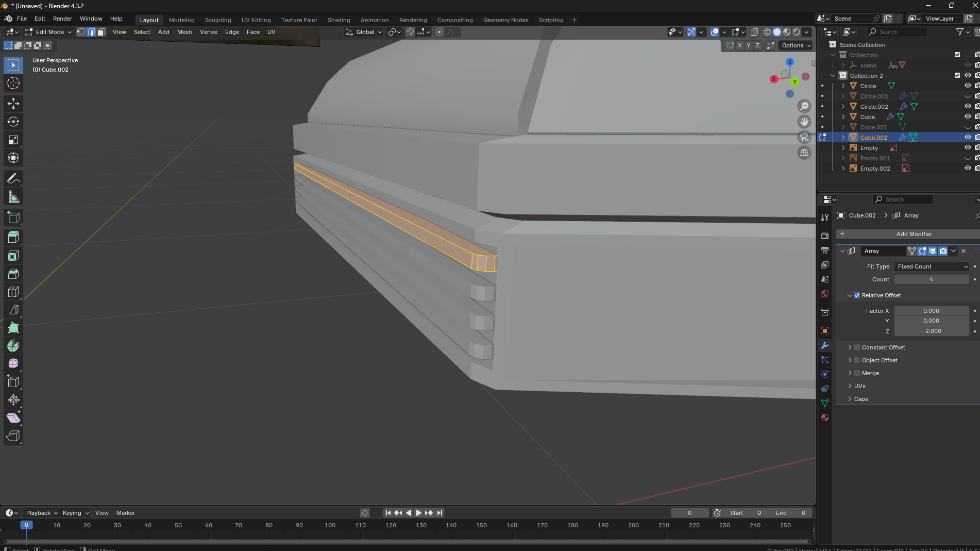980x551 pixels.
Task: Uncheck Collection 2 in the outliner
Action: click(x=957, y=75)
